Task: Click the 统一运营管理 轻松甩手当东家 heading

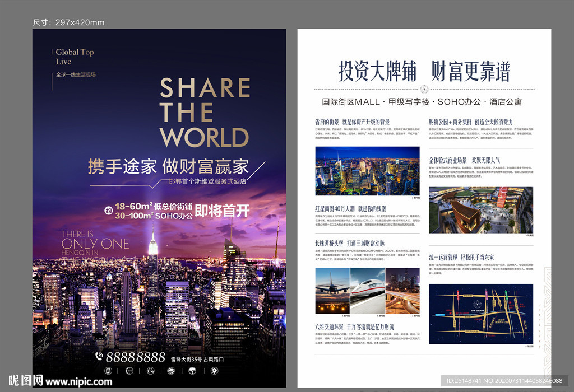Action: [461, 257]
